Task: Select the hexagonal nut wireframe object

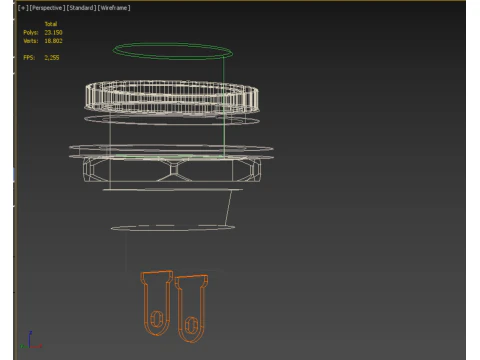Action: 172,170
